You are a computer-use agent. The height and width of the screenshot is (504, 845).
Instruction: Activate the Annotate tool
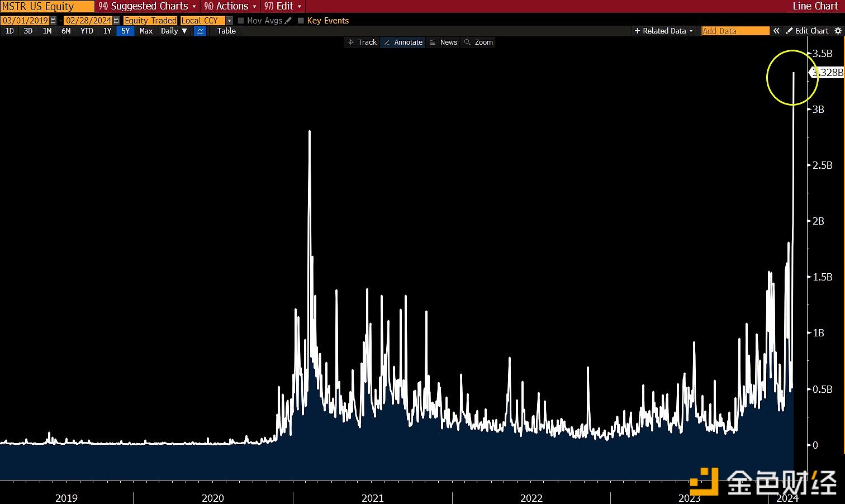[403, 42]
